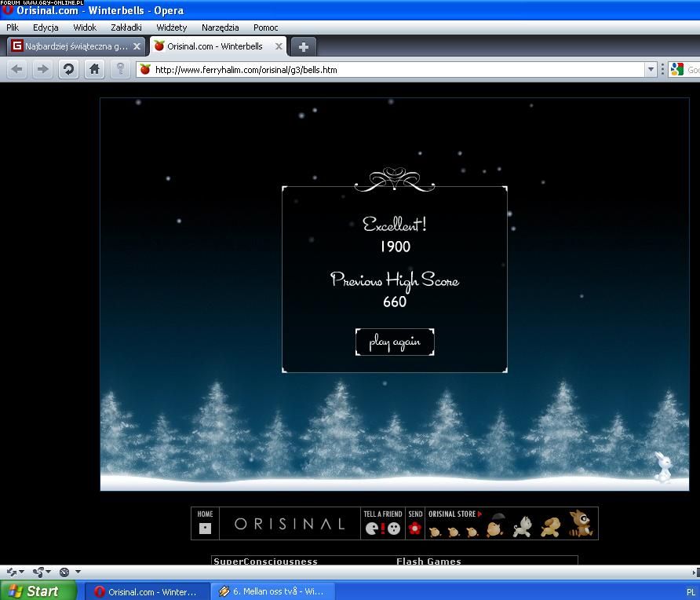The image size is (700, 600).
Task: Expand the address bar history dropdown
Action: tap(651, 70)
